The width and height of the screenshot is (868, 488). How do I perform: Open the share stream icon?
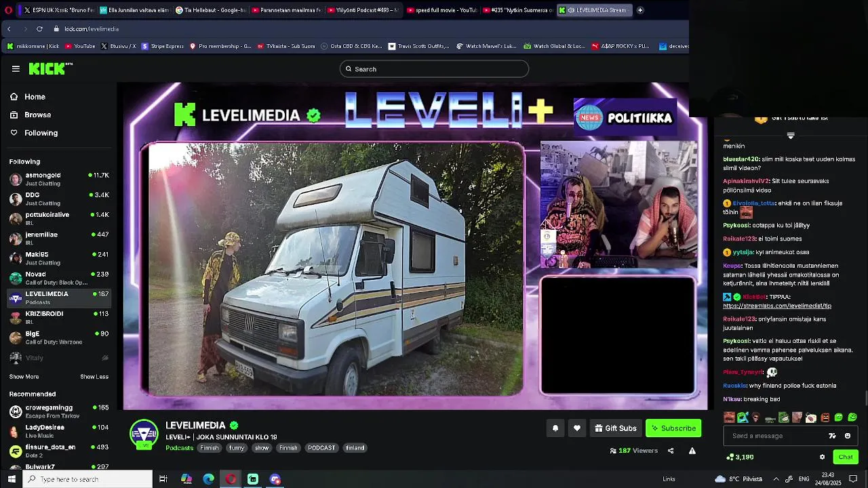tap(671, 451)
